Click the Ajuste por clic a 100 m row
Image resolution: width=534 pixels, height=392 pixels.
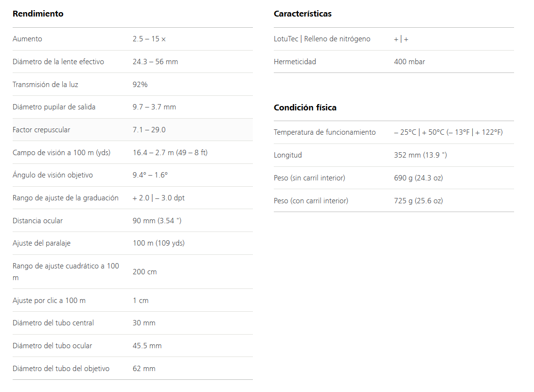(133, 301)
